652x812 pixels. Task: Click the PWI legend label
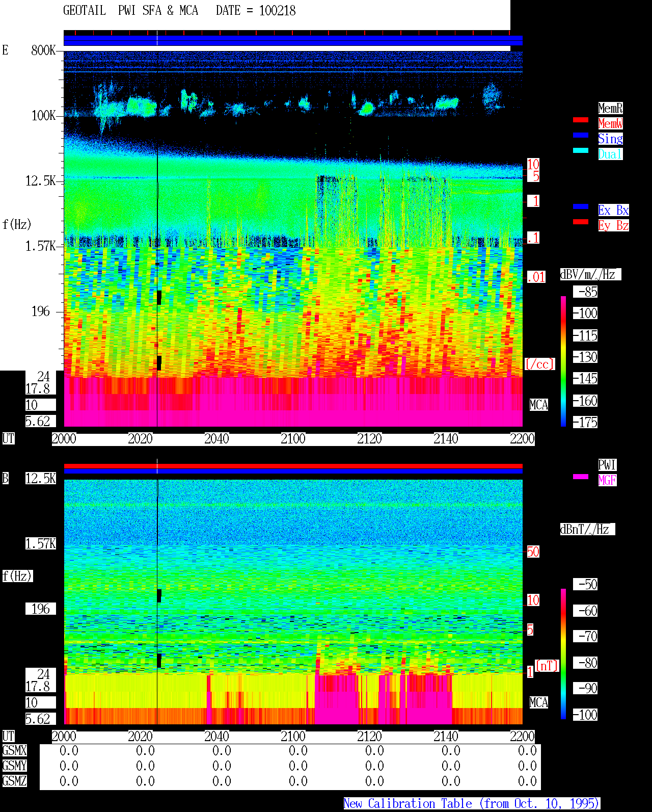(x=607, y=465)
